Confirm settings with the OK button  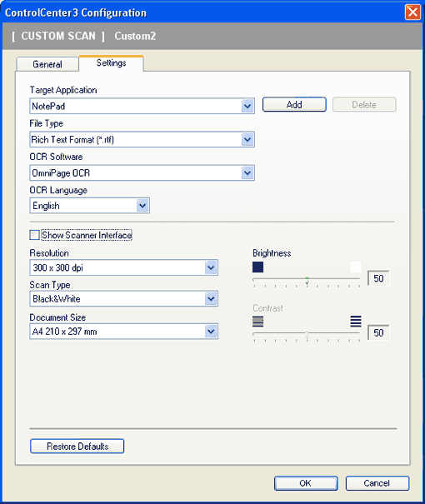[306, 483]
